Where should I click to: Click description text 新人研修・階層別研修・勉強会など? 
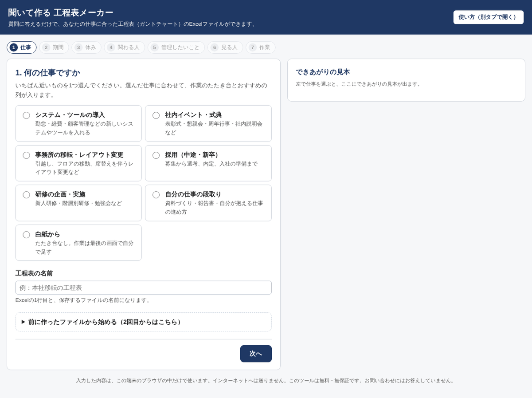point(78,203)
